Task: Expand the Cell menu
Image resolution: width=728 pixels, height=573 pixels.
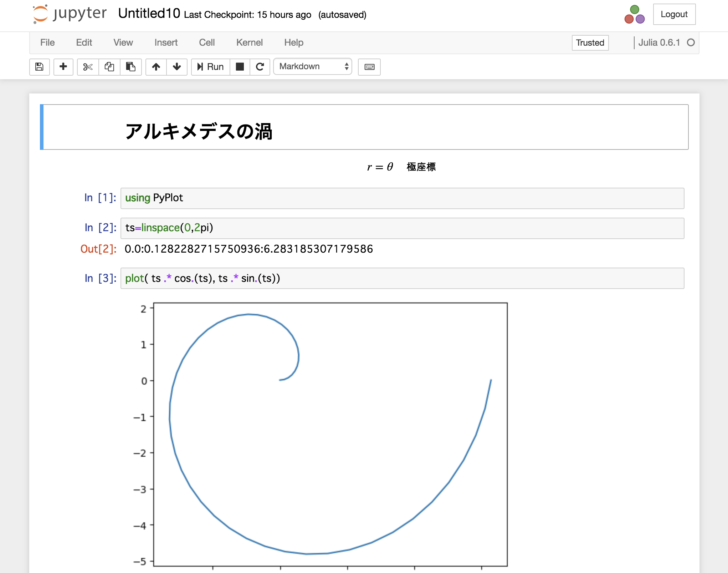Action: (x=206, y=42)
